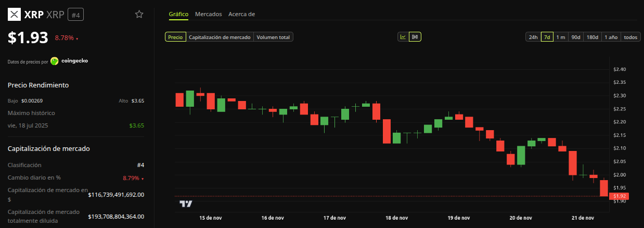Switch to candlestick chart view icon
This screenshot has height=228, width=644.
click(x=415, y=37)
